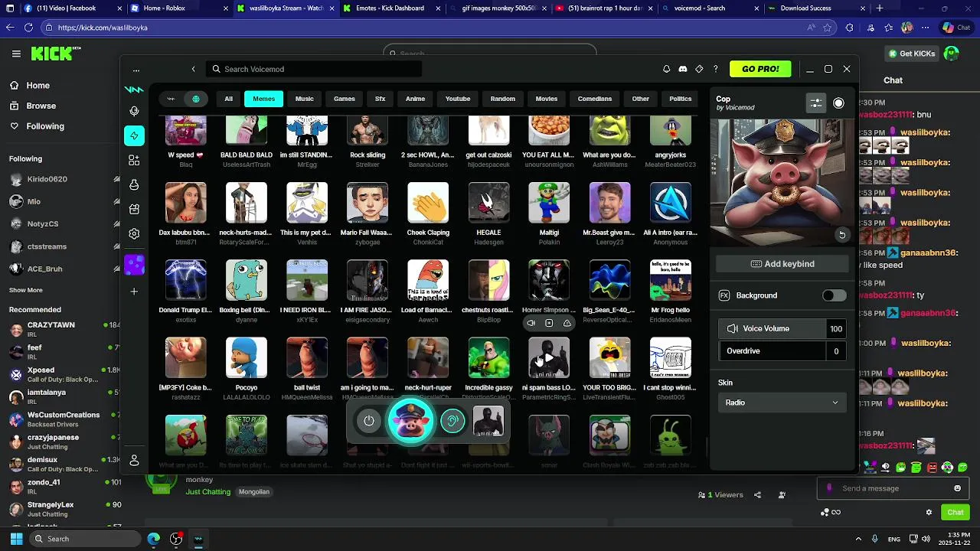Open the three-dots menu in Voicemod top-left
This screenshot has height=551, width=980.
(136, 70)
